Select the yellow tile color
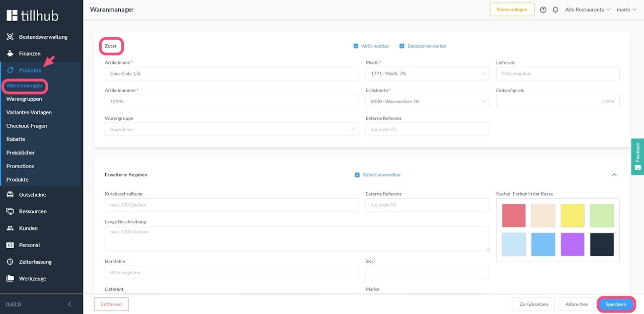Viewport: 644px width, 314px height. pos(573,215)
